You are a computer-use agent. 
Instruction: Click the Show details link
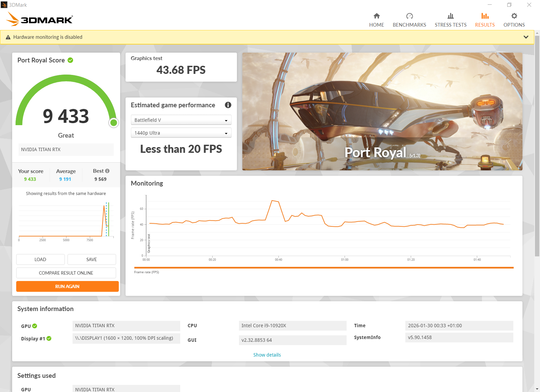coord(267,355)
